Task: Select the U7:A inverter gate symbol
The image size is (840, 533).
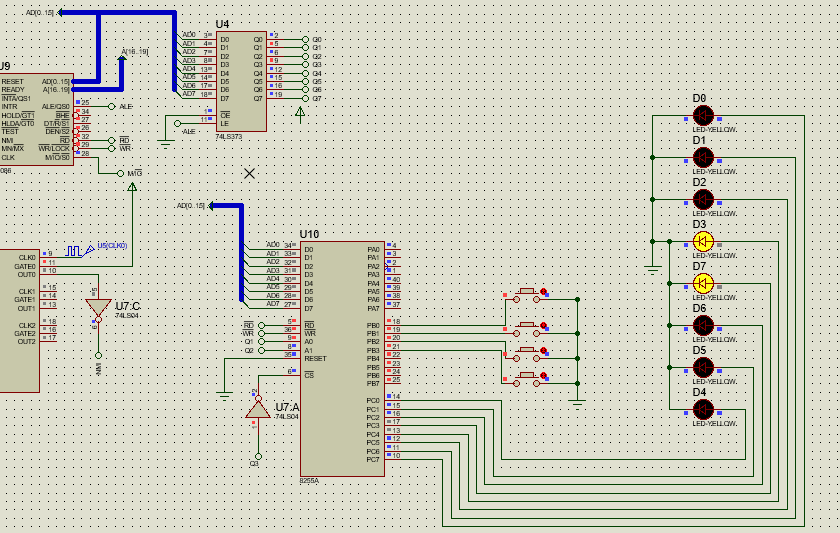Action: pos(258,408)
